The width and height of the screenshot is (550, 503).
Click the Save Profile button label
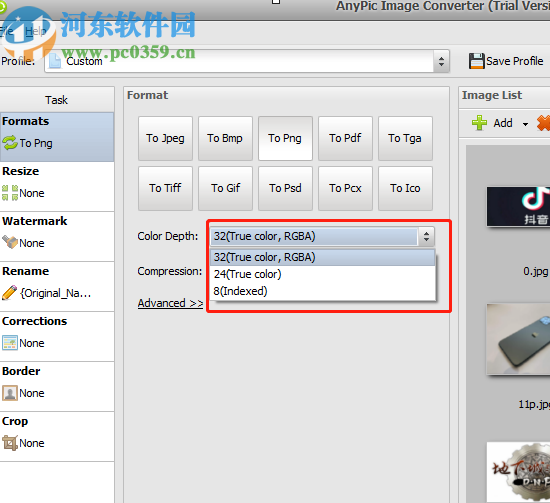point(515,61)
